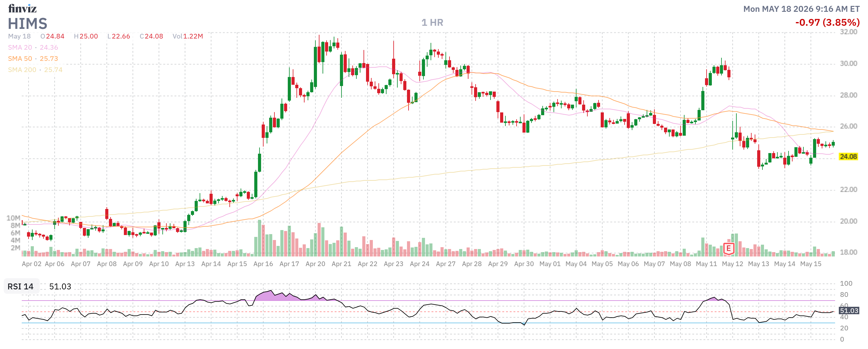Click the May 08 date axis label
This screenshot has height=349, width=868.
click(x=681, y=264)
